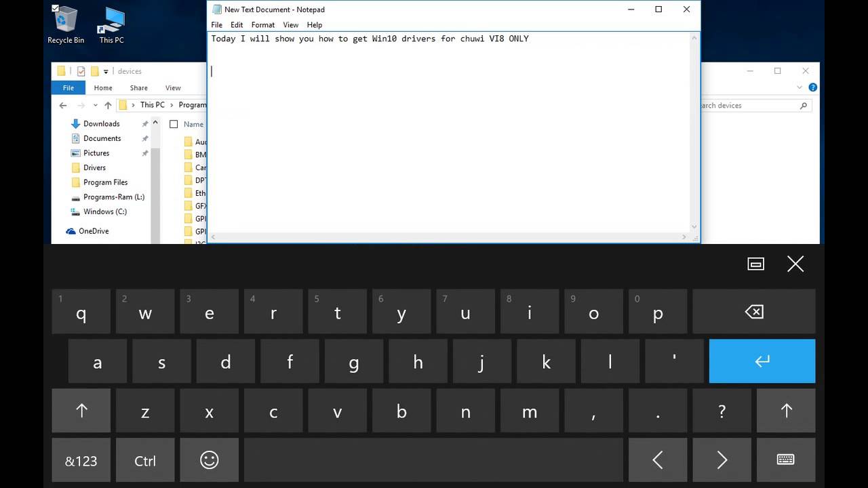Tap the a key
The image size is (868, 488).
pyautogui.click(x=97, y=361)
